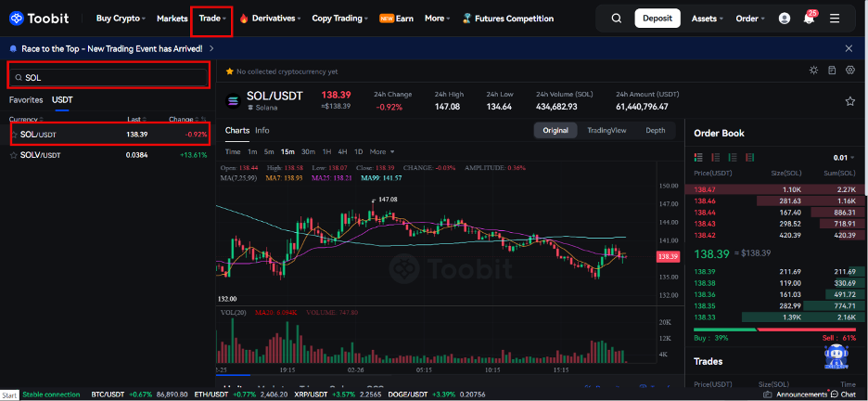Open the user profile avatar icon

tap(785, 18)
